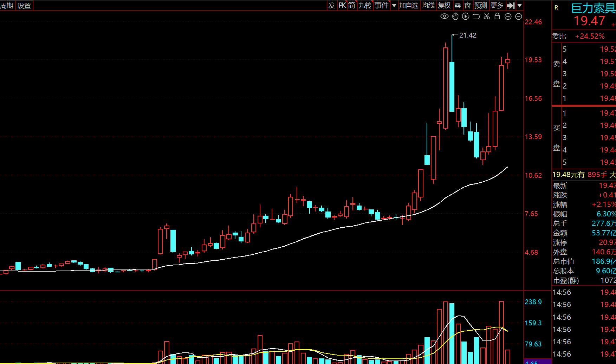Click the 预测 button

pyautogui.click(x=481, y=6)
